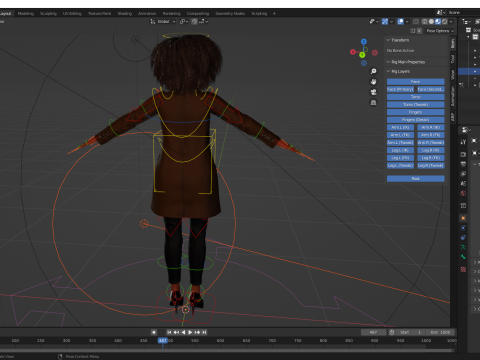Click the timeline horizontal scrollbar

(227, 350)
